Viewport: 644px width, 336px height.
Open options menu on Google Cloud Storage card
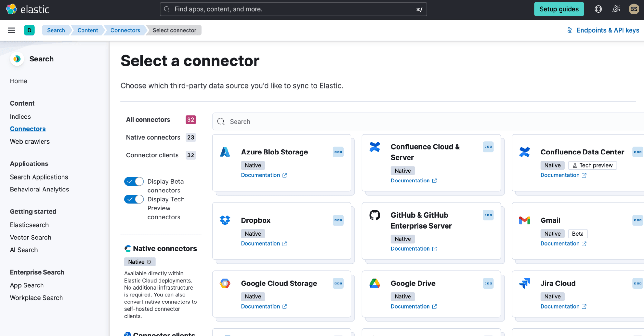338,283
